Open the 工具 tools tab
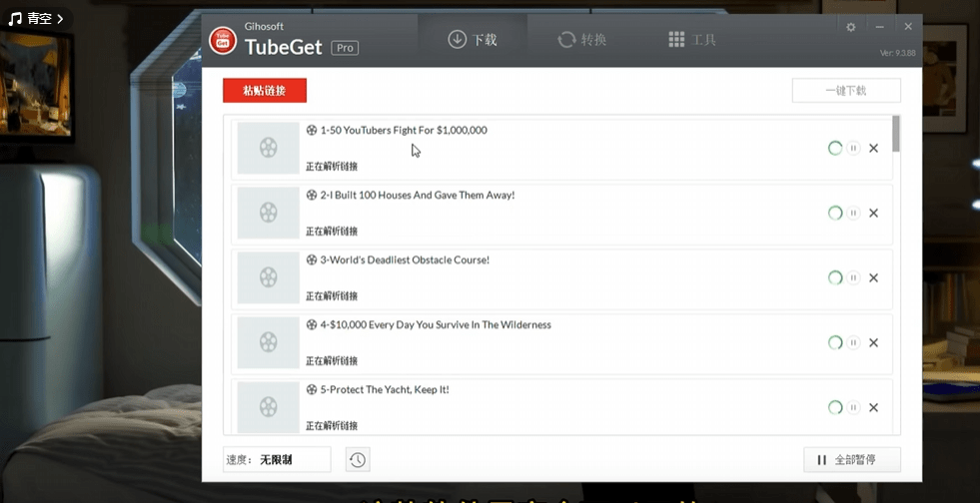The height and width of the screenshot is (503, 980). [x=692, y=40]
